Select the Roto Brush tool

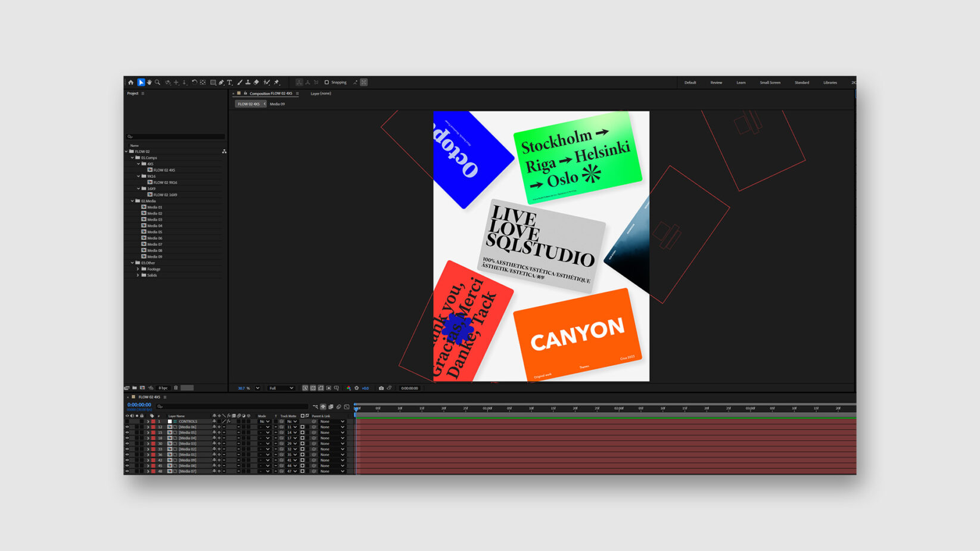[x=266, y=82]
